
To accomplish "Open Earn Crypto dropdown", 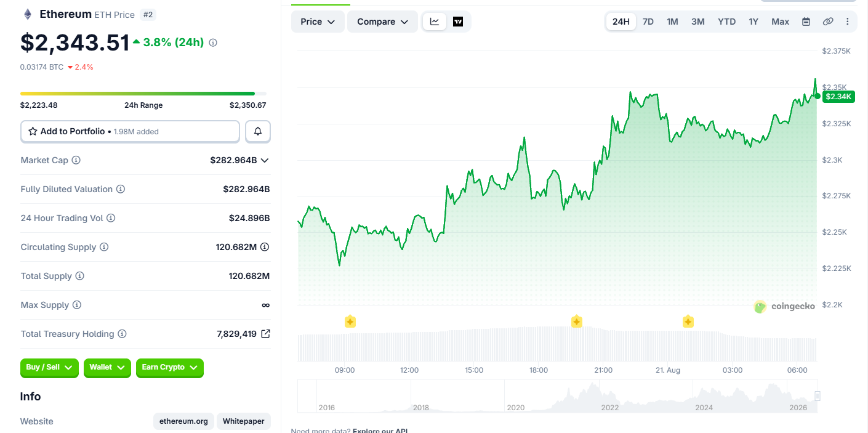I will click(169, 368).
